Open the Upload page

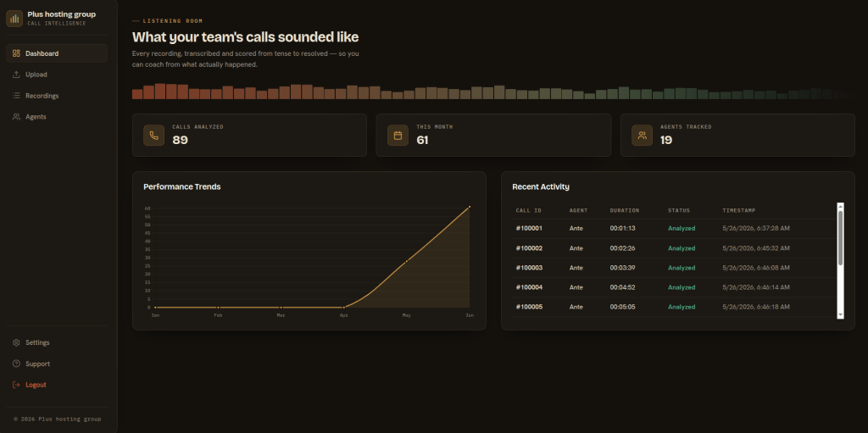click(x=57, y=75)
